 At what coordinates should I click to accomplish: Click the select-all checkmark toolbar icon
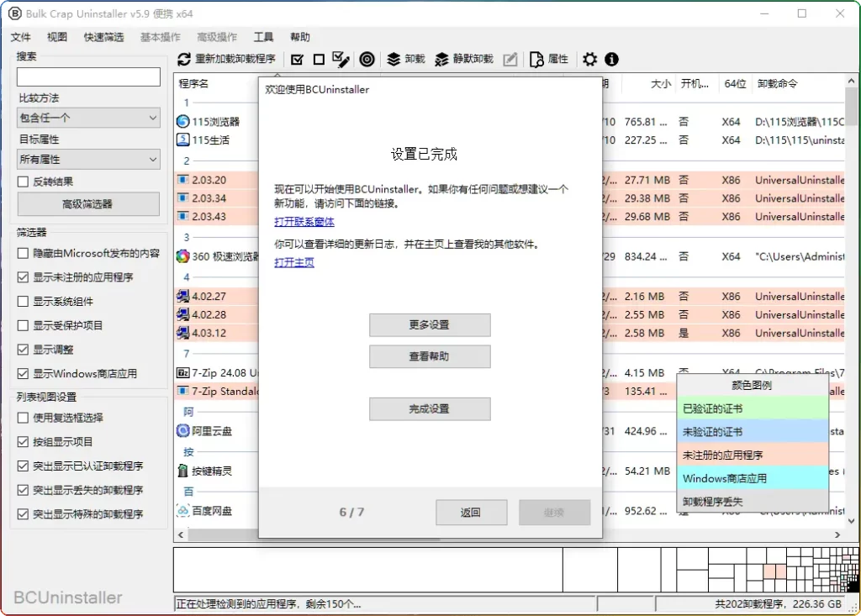297,60
